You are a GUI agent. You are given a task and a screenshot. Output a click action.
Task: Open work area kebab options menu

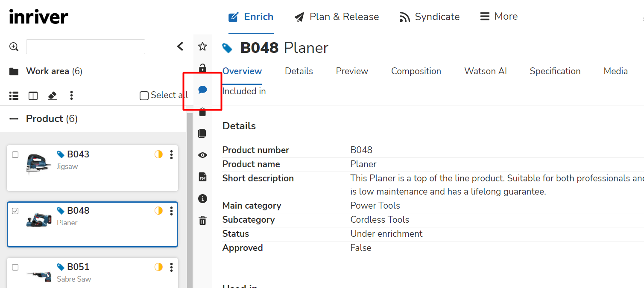[x=71, y=96]
